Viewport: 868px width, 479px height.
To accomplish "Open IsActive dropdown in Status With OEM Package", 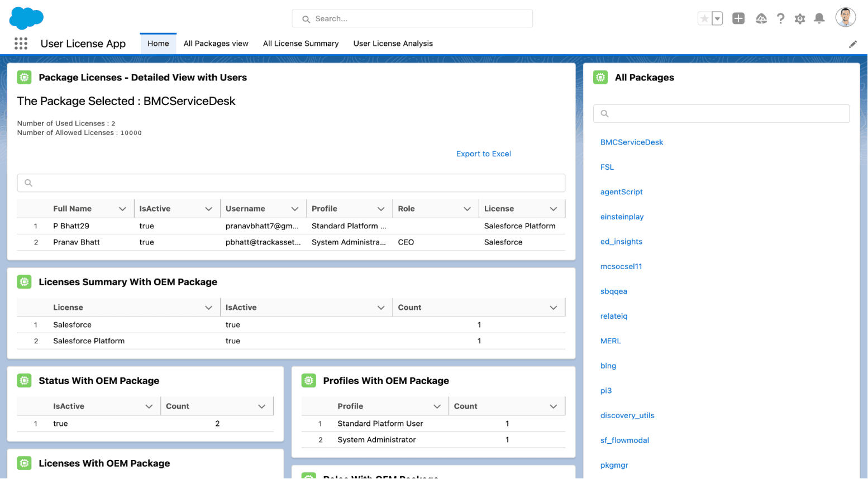I will [x=149, y=406].
